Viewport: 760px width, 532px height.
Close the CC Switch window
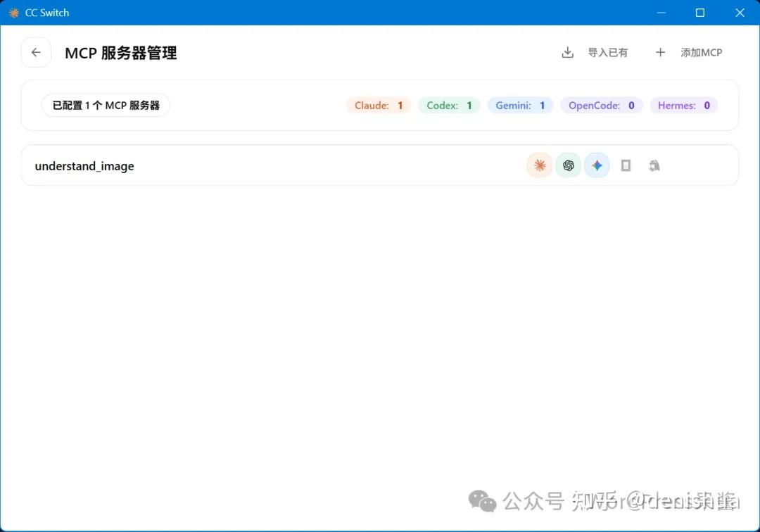click(740, 13)
